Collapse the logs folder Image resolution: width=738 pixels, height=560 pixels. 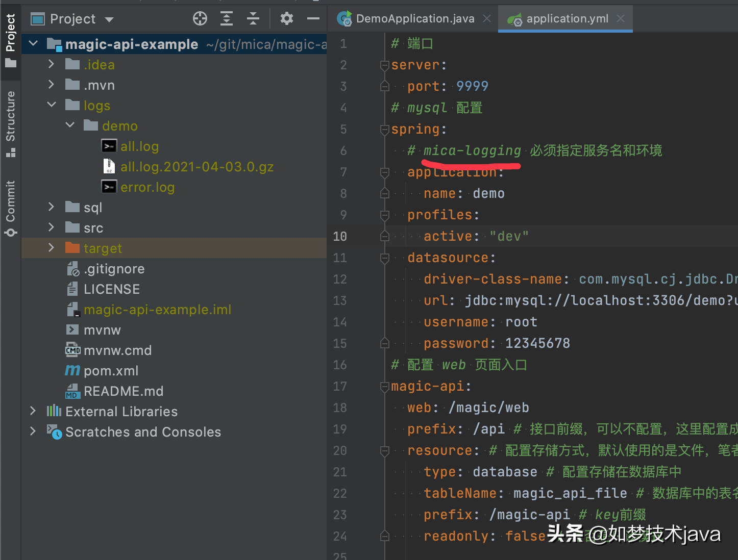[52, 105]
